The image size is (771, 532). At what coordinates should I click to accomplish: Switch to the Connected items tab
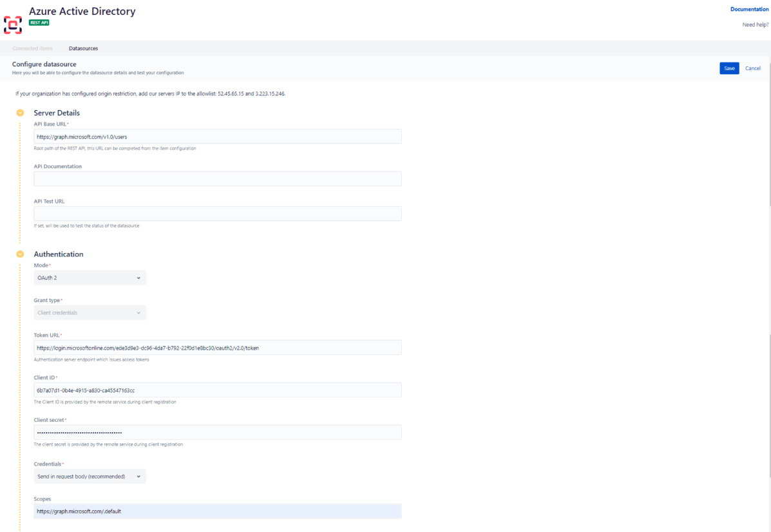click(x=32, y=48)
